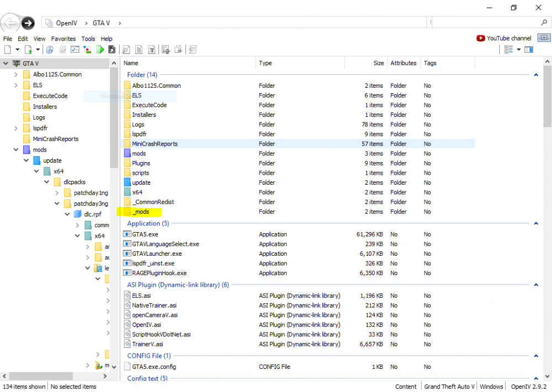Select the GTA5.exe file

144,234
